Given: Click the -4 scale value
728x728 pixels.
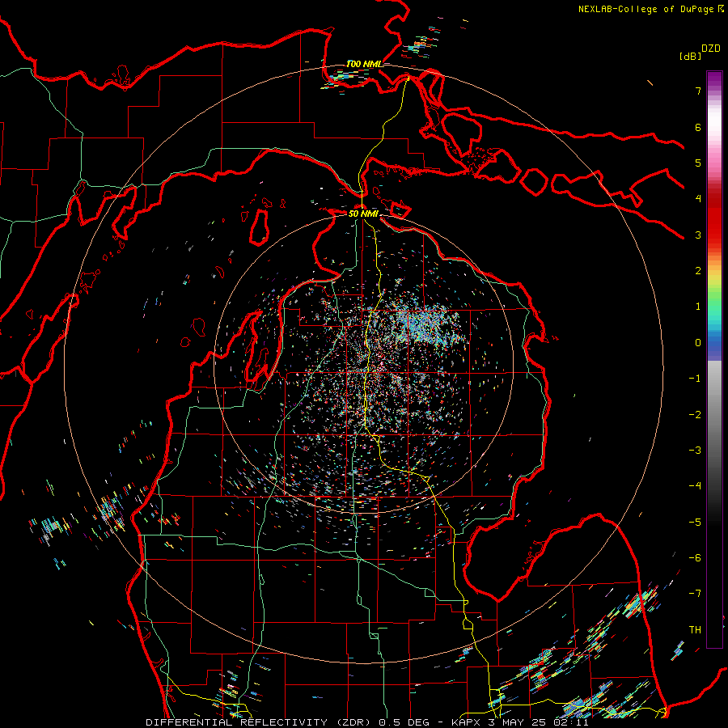Looking at the screenshot, I should (x=695, y=486).
